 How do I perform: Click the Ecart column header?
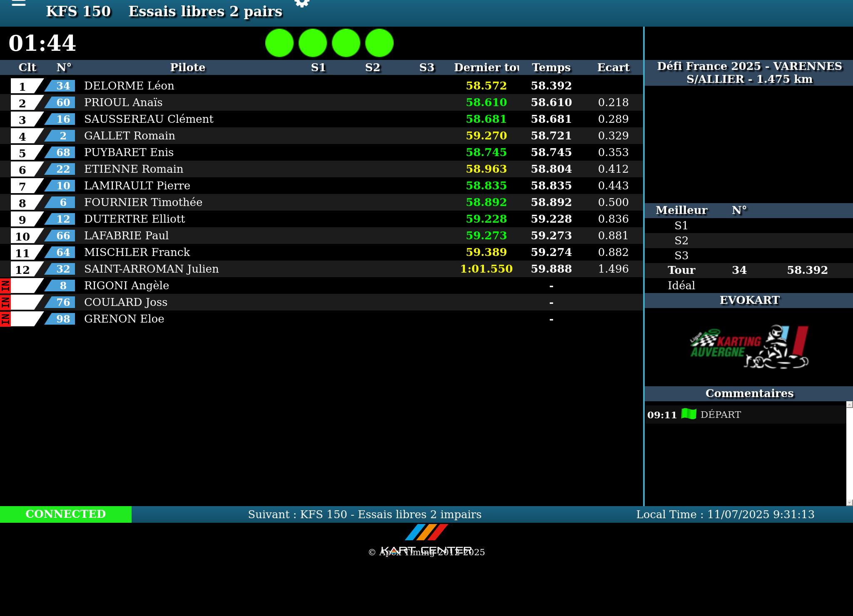[613, 67]
